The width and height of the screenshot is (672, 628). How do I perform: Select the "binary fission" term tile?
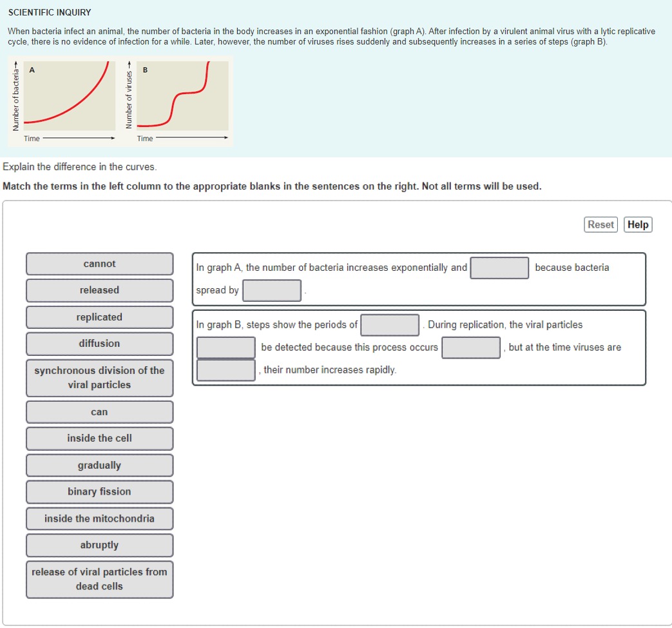tap(99, 491)
